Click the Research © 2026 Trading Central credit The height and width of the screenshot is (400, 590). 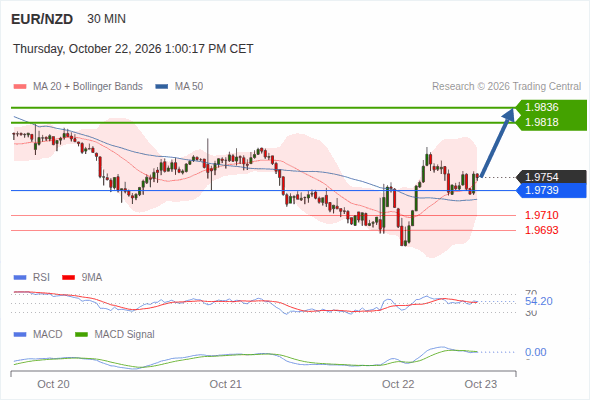tap(506, 86)
